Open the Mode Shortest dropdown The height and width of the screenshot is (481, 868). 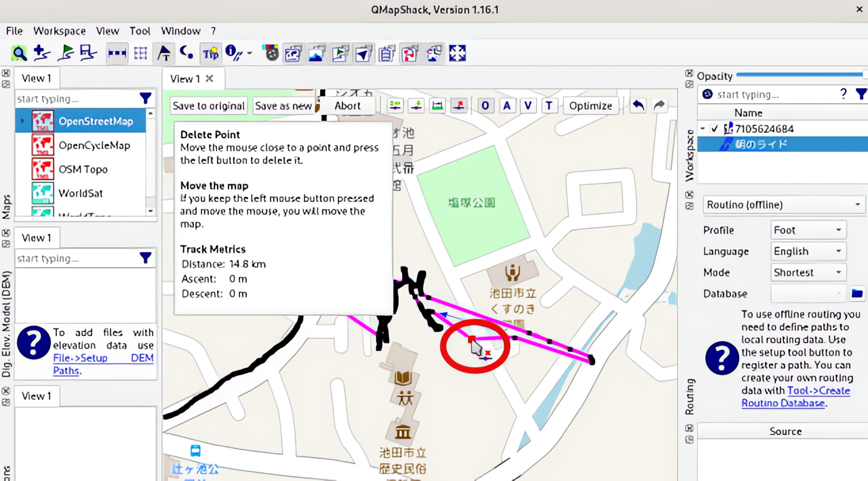point(808,272)
